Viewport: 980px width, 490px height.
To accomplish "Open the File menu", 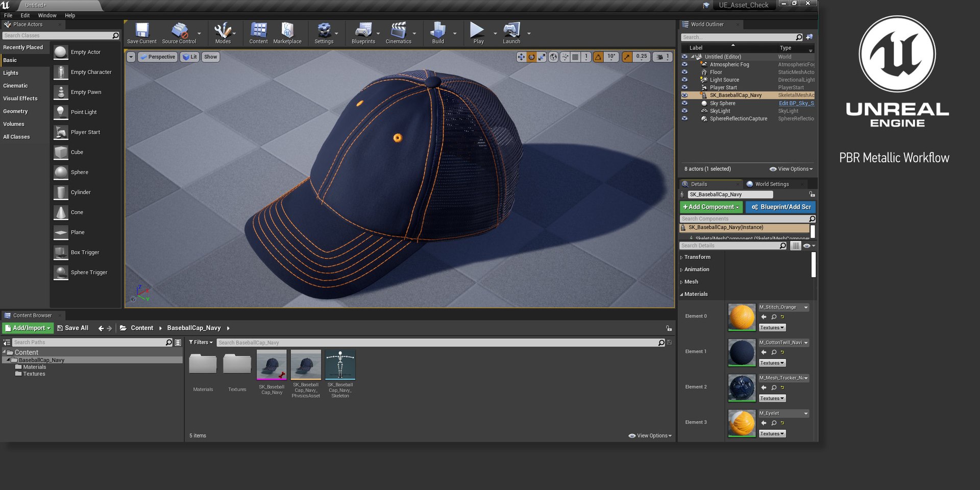I will [x=8, y=15].
